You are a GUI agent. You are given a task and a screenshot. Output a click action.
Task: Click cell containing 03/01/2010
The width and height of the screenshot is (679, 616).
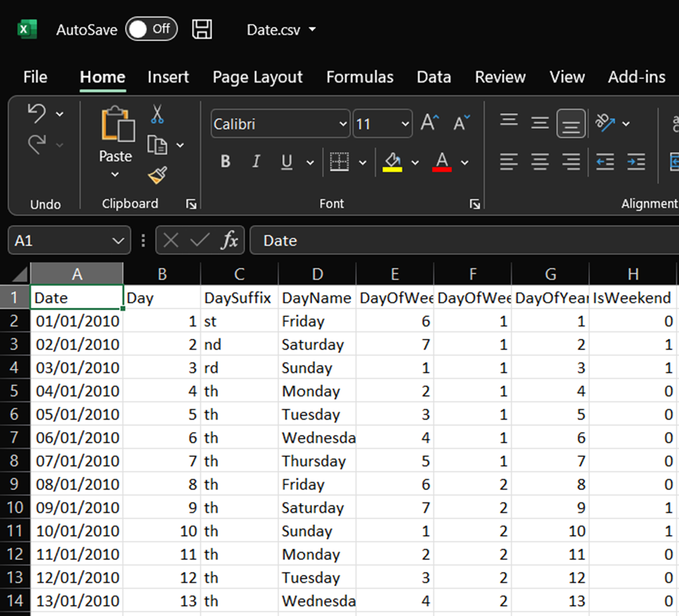pyautogui.click(x=76, y=367)
